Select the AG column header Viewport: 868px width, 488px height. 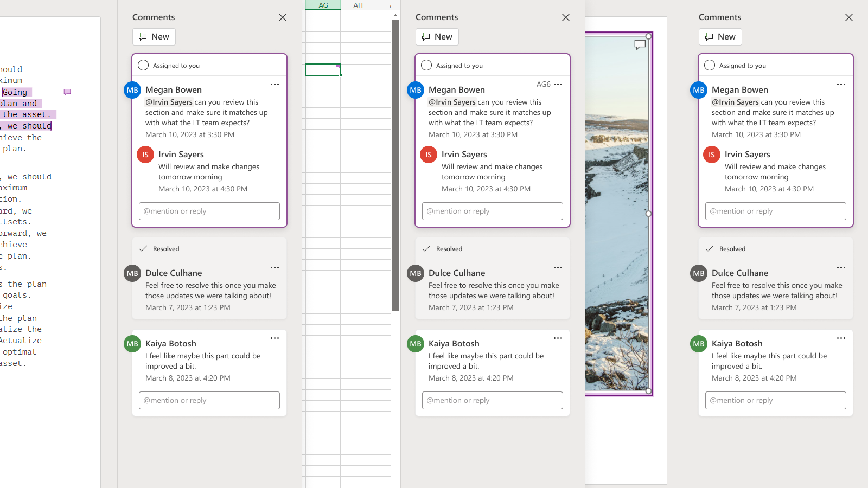(x=323, y=5)
